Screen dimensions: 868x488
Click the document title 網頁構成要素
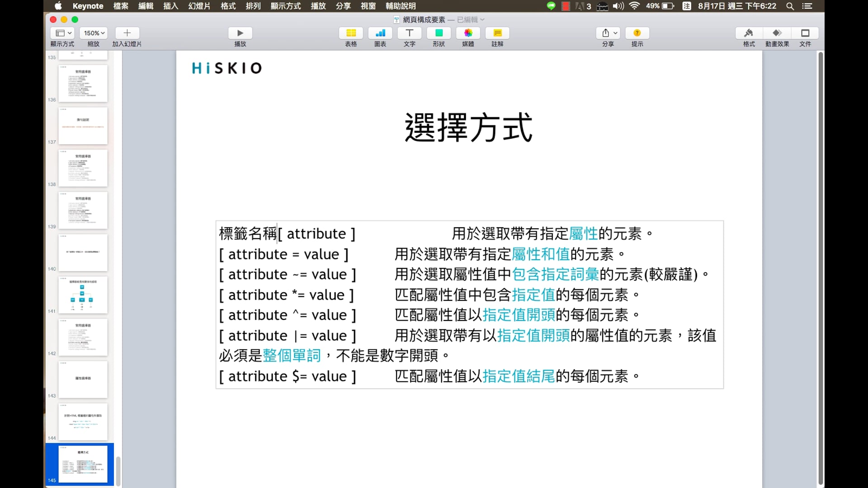(x=424, y=19)
